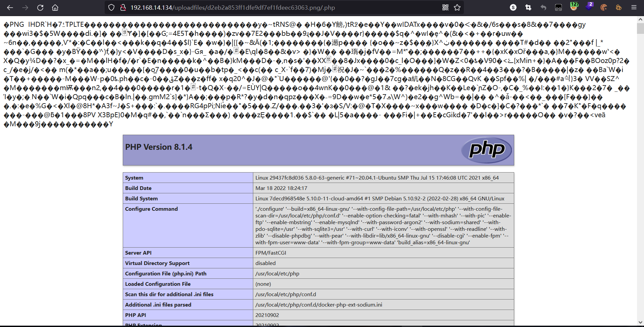Click the /usr/local/etc/php/conf.d scan dir value

(x=285, y=294)
